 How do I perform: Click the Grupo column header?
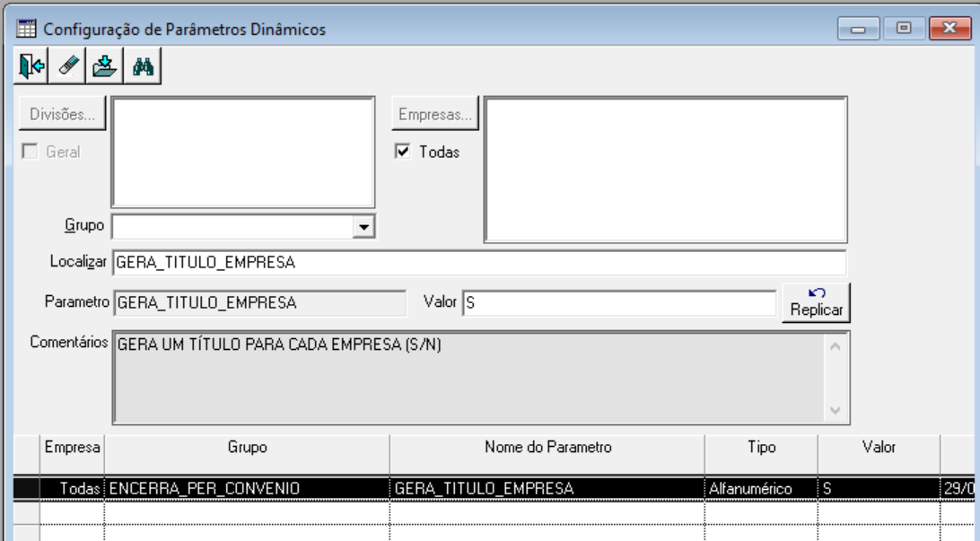tap(247, 454)
